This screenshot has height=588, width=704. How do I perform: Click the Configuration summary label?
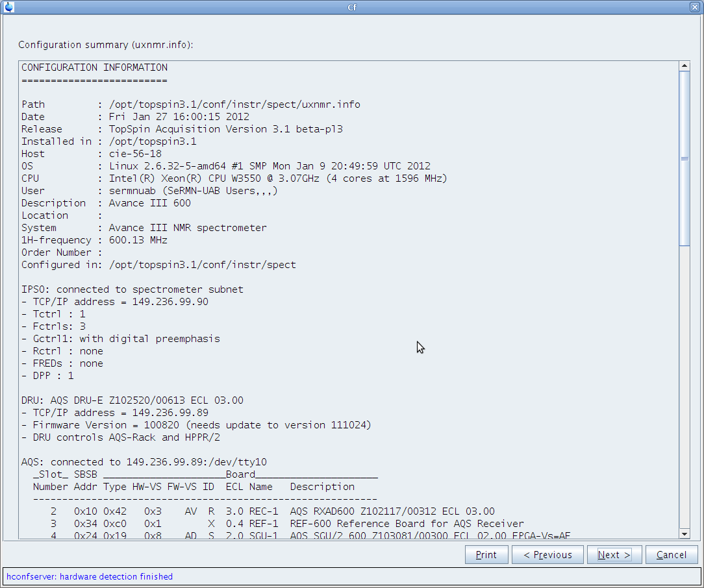point(106,45)
